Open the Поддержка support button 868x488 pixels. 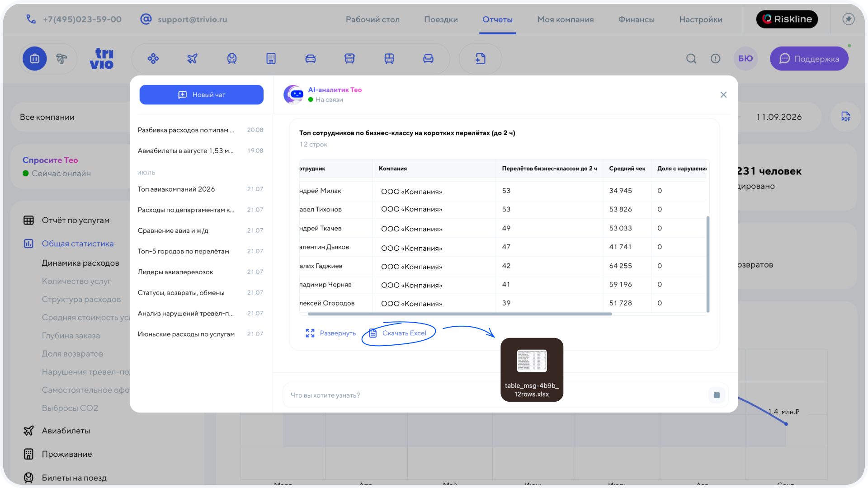click(x=809, y=59)
